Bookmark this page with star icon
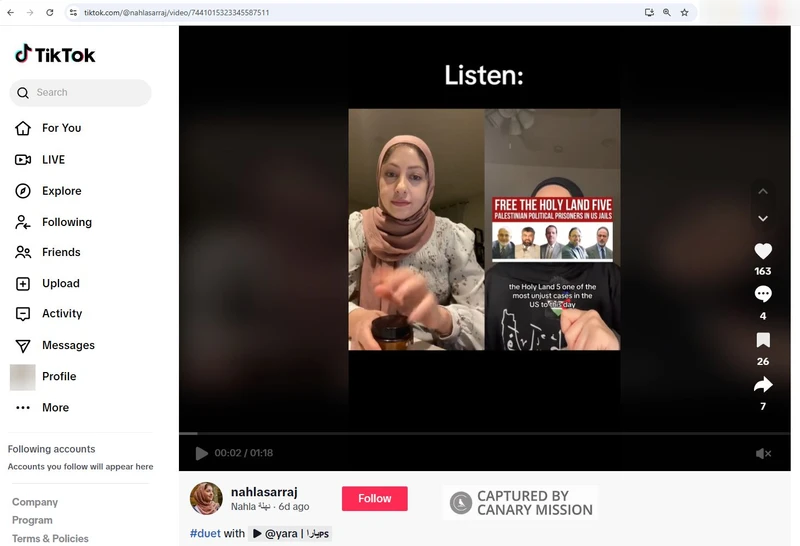The height and width of the screenshot is (546, 800). [685, 12]
